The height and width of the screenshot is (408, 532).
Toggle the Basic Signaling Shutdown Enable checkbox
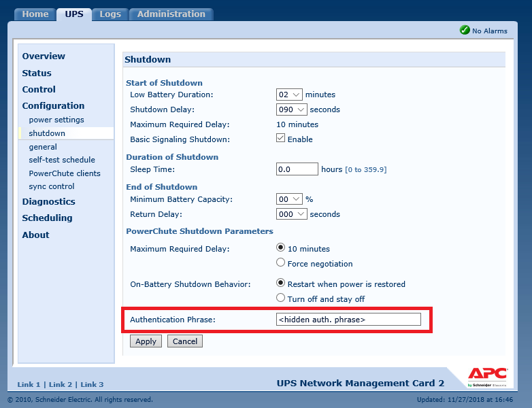pos(280,137)
